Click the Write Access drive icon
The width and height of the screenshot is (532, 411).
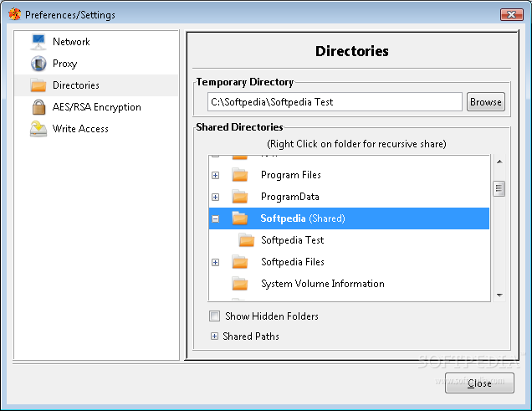38,129
